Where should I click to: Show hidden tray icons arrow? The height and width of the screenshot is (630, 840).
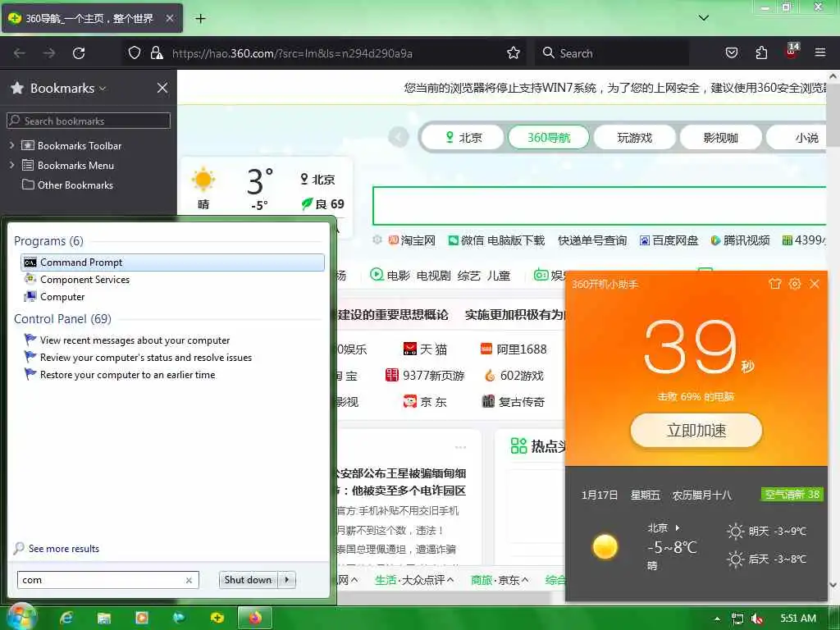[x=717, y=619]
